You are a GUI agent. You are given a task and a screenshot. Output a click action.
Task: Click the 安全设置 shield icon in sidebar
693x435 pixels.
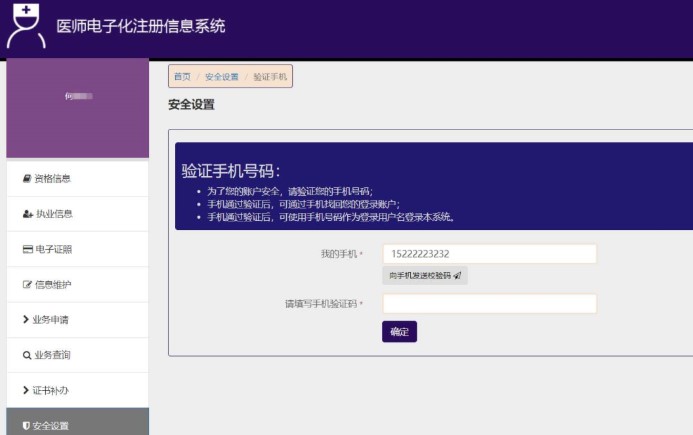click(26, 426)
